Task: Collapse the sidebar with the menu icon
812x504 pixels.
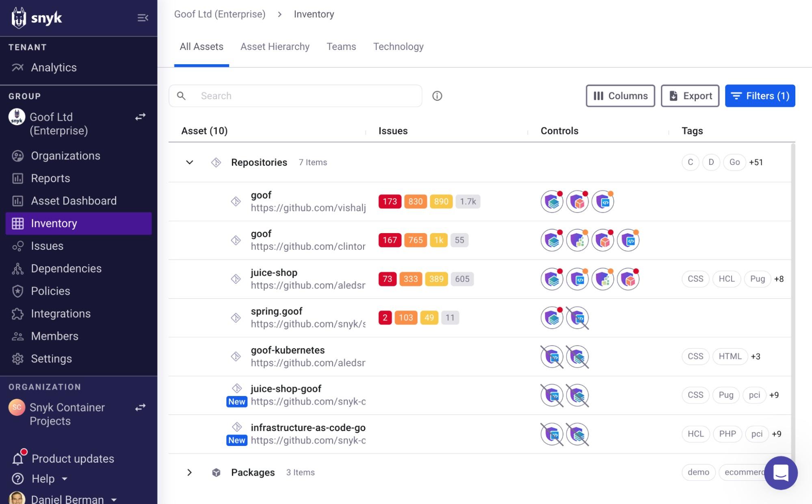Action: click(143, 18)
